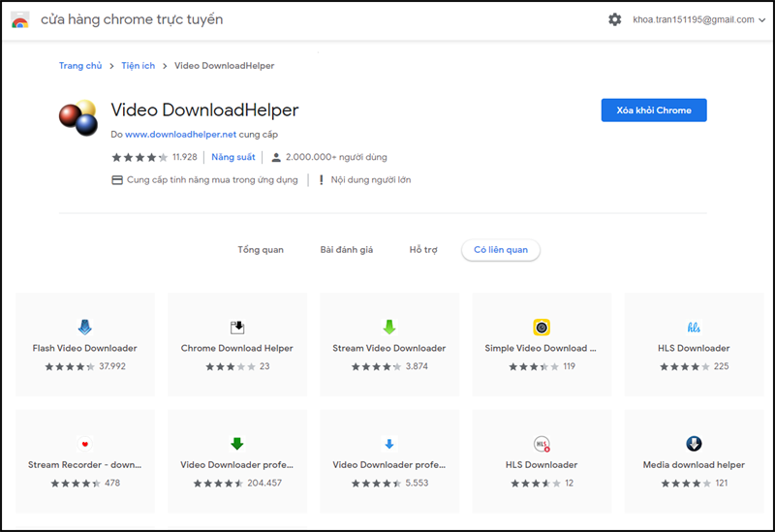This screenshot has height=532, width=775.
Task: Click the Video DownloadHelper star rating
Action: point(139,157)
